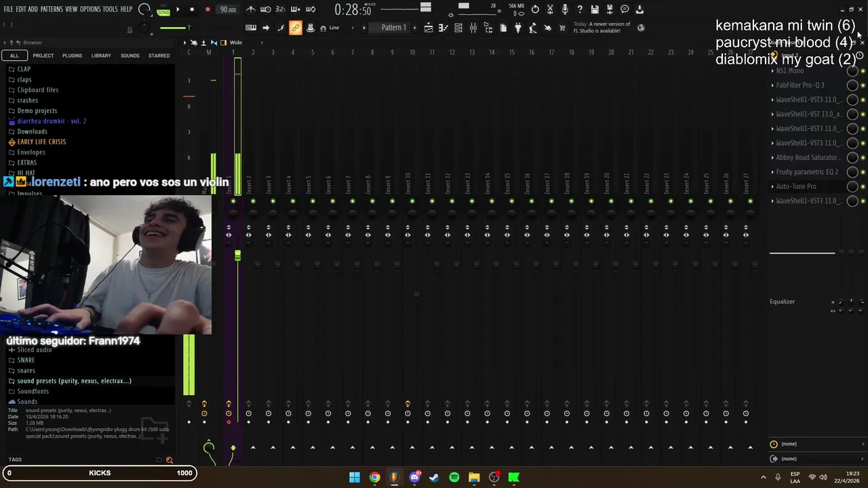868x488 pixels.
Task: Open the project picker icon
Action: [x=503, y=28]
